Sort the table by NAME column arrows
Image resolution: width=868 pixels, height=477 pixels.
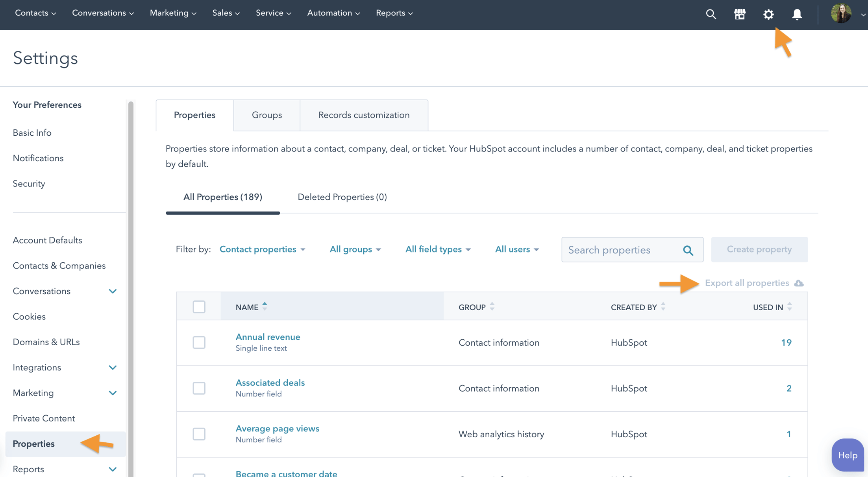[x=265, y=306]
